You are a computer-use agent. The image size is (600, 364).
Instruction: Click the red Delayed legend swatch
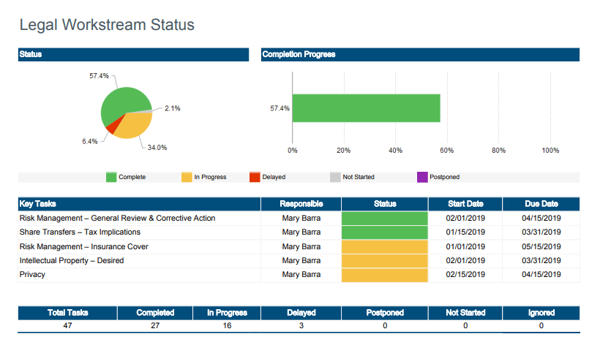[255, 177]
